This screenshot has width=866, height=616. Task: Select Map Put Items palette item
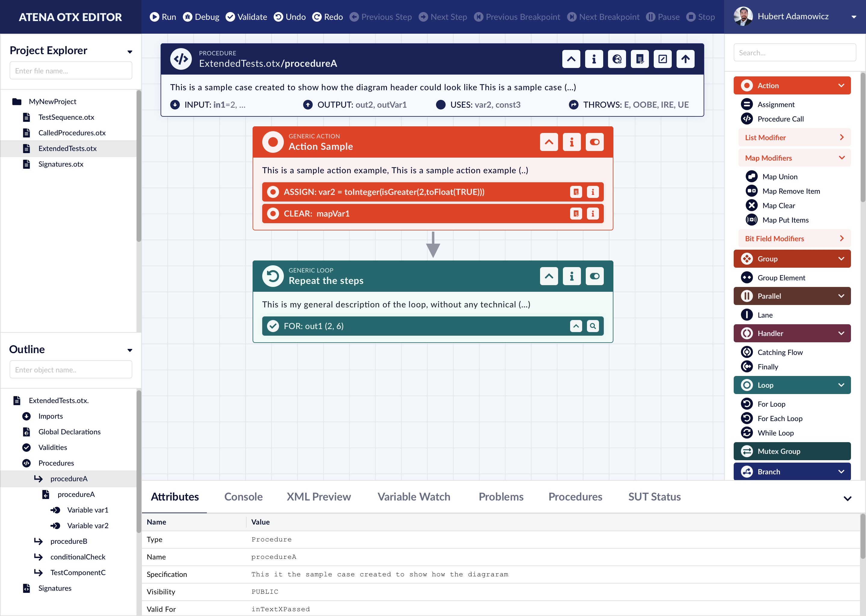777,220
